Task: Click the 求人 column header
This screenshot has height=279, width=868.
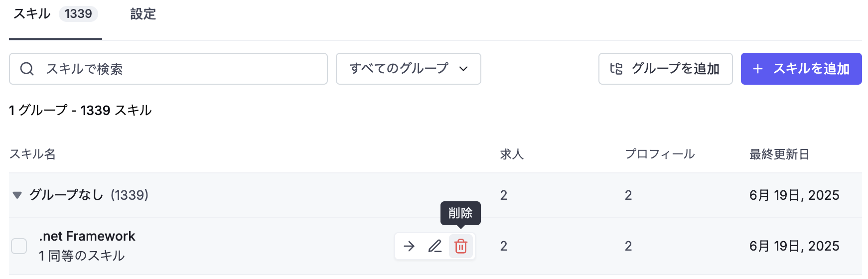Action: 512,154
